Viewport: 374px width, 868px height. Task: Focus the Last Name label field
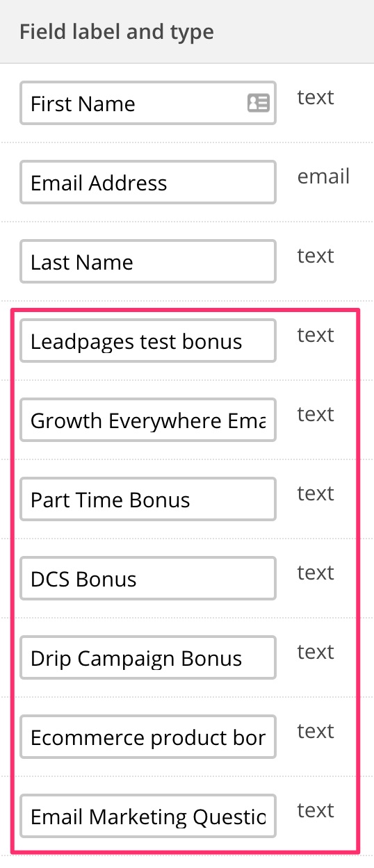pyautogui.click(x=148, y=262)
